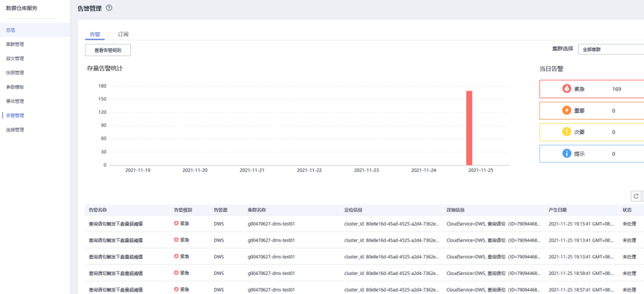Click the 告警级别 column header
This screenshot has width=644, height=294.
(x=183, y=210)
